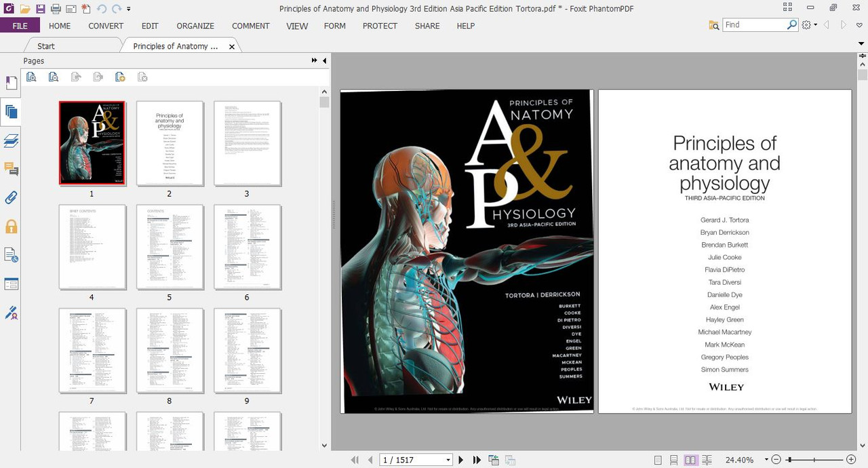This screenshot has height=468, width=868.
Task: Open the HELP ribbon tab
Action: click(466, 26)
